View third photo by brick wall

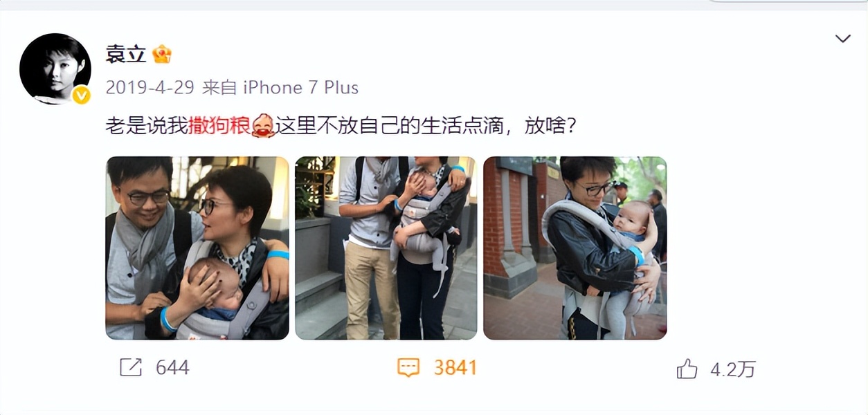(575, 248)
